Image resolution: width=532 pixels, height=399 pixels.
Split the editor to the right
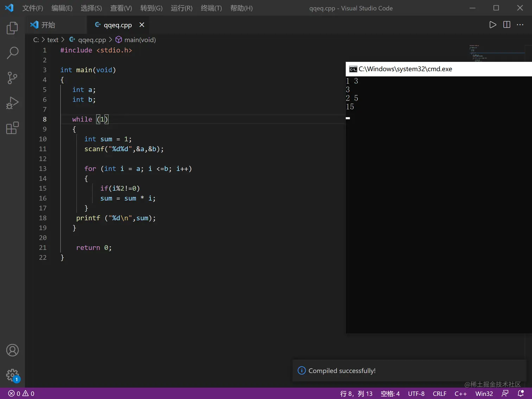(507, 25)
